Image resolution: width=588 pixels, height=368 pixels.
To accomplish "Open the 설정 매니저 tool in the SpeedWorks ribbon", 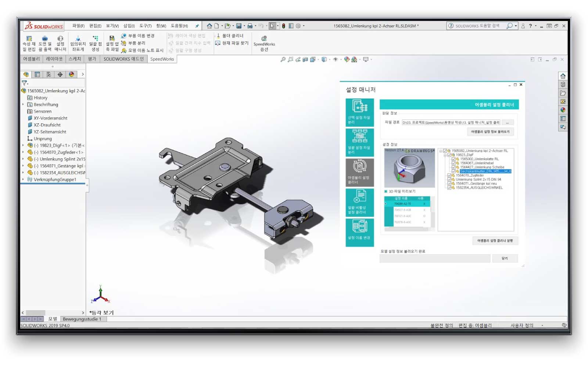I will tap(60, 43).
